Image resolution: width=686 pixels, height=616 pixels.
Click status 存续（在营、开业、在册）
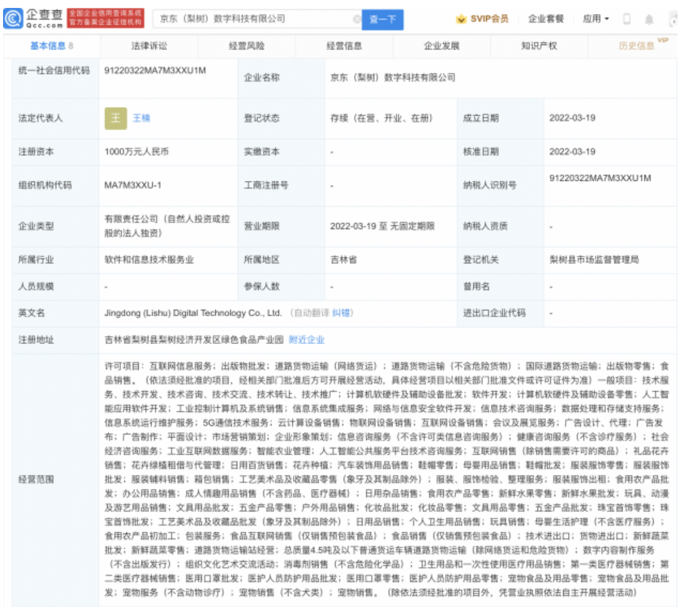coord(382,118)
